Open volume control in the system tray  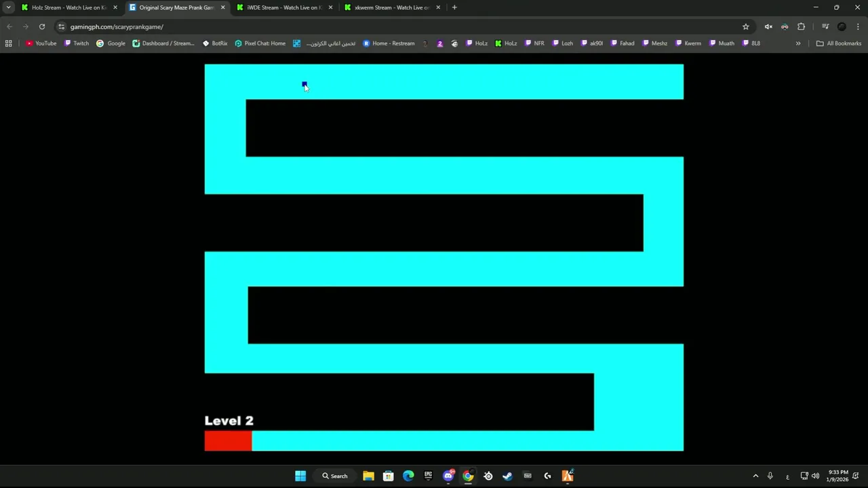(815, 476)
